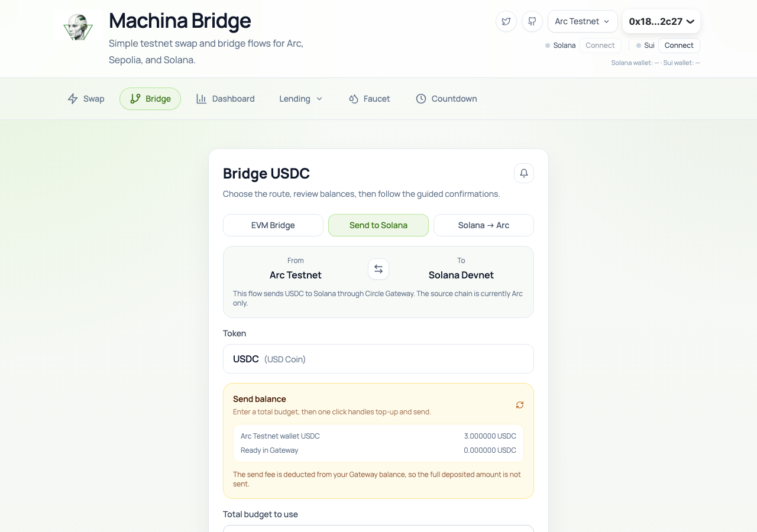Select the Bridge tab
Viewport: 757px width, 532px height.
[x=150, y=99]
